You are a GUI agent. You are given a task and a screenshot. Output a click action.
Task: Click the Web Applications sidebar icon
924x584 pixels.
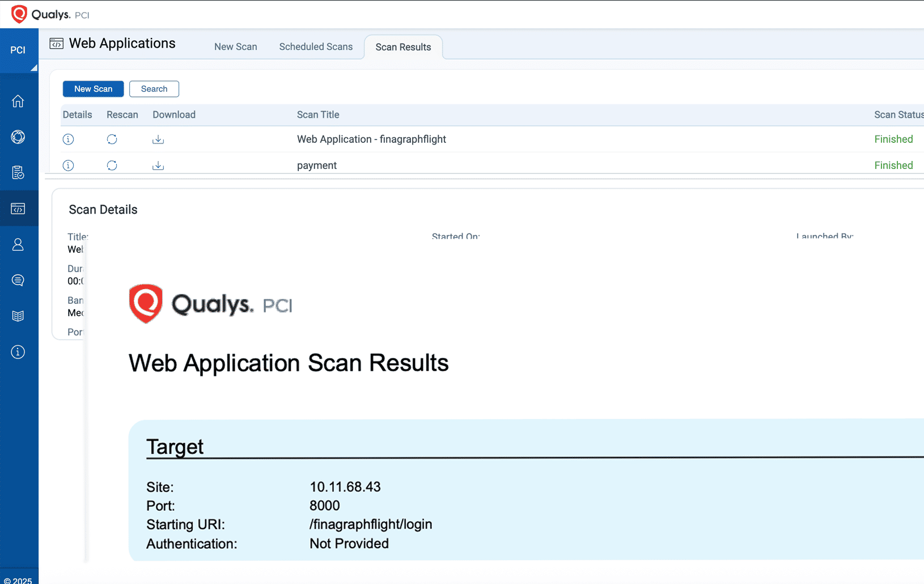tap(18, 209)
